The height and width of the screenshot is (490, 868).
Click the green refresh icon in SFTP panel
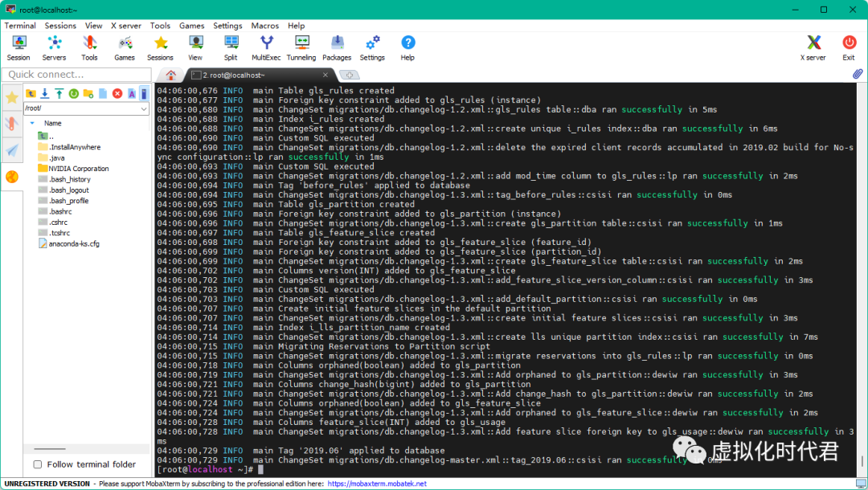(74, 94)
